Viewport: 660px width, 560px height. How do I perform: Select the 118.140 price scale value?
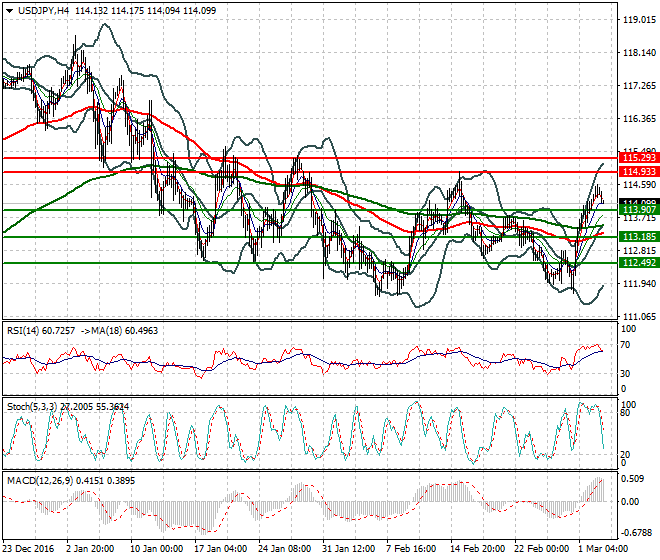[639, 53]
